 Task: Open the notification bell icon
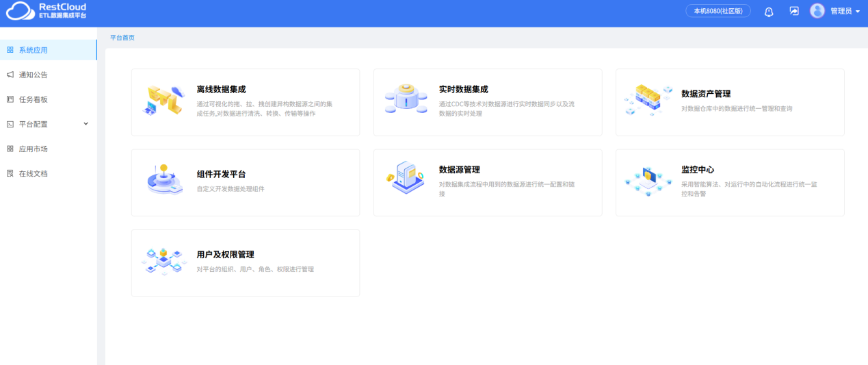coord(769,12)
